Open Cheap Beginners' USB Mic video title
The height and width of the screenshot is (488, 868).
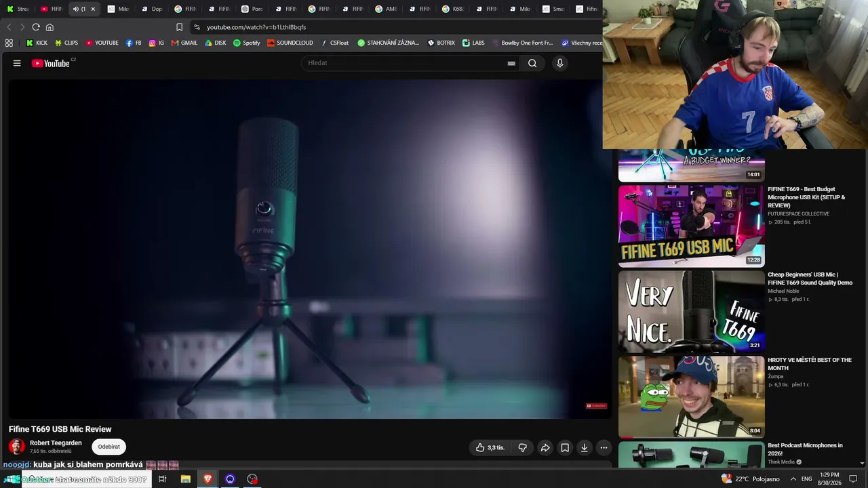810,279
